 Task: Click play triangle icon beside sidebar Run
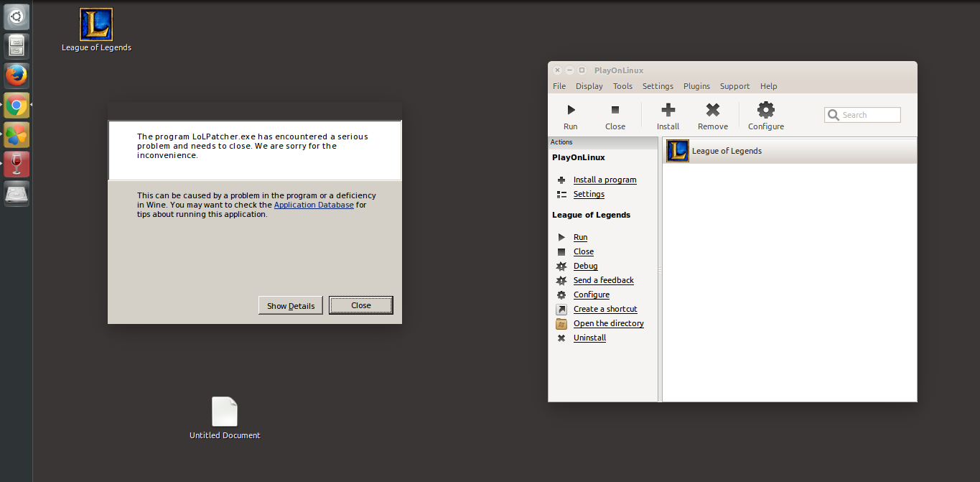tap(561, 237)
